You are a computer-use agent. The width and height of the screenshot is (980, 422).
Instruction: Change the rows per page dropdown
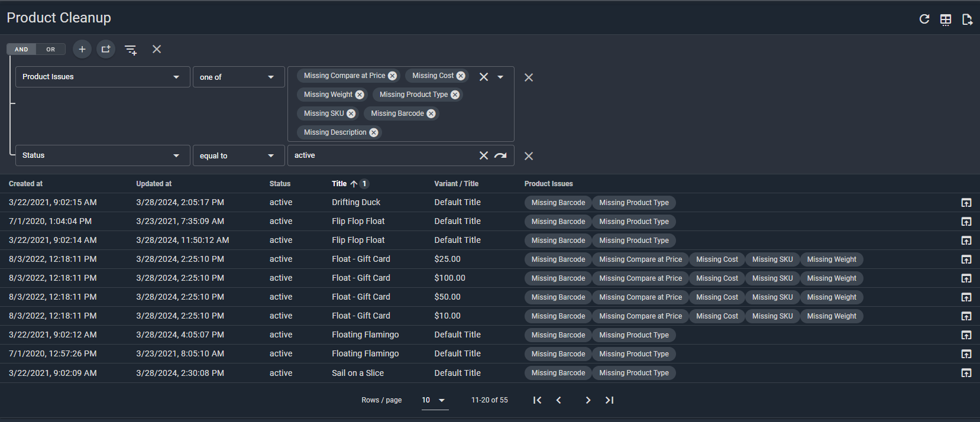tap(434, 400)
